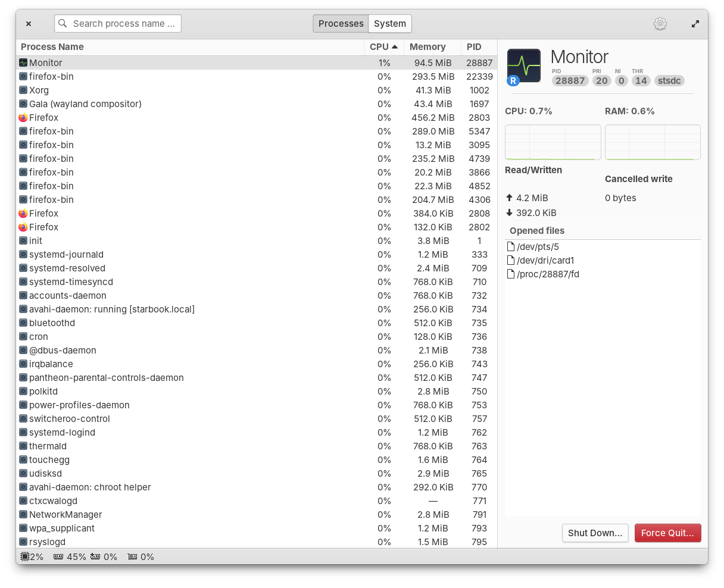
Task: Switch to the System tab
Action: pyautogui.click(x=389, y=23)
